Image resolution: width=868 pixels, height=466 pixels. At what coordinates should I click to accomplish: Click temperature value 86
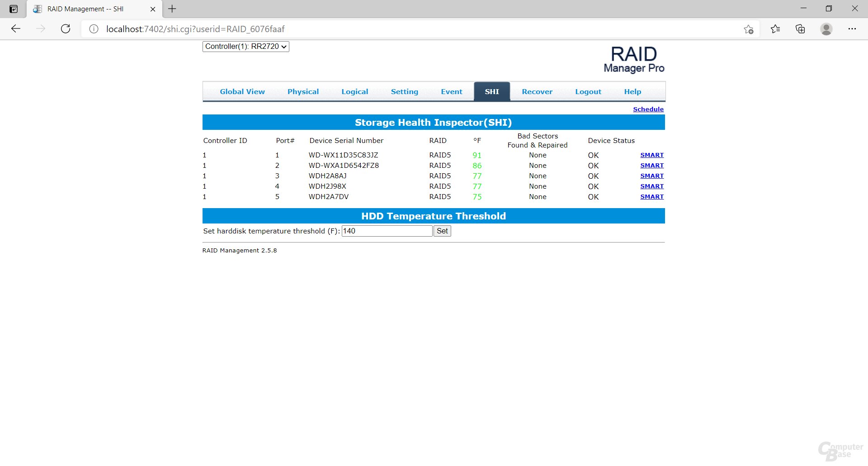click(x=477, y=166)
